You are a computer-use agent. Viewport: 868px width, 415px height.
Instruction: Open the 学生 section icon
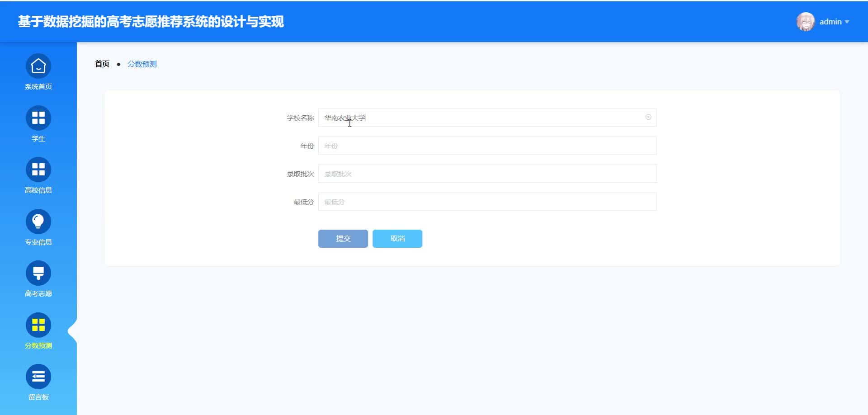click(x=38, y=118)
